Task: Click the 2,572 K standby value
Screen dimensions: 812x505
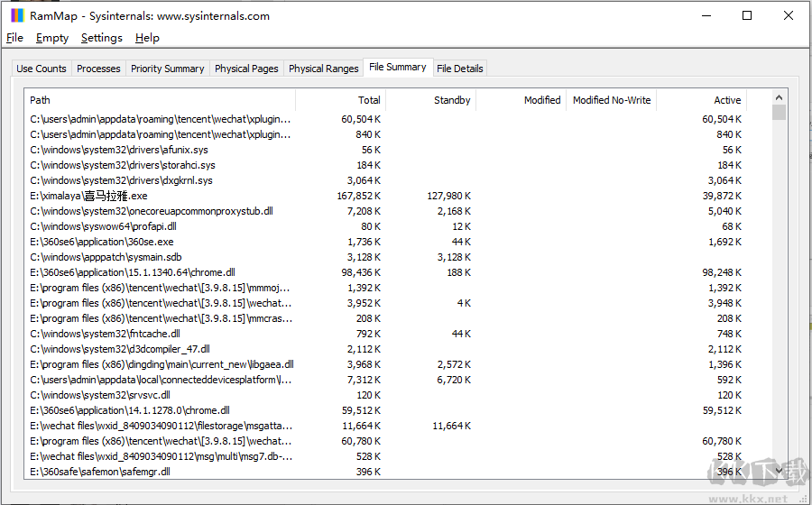Action: [454, 364]
